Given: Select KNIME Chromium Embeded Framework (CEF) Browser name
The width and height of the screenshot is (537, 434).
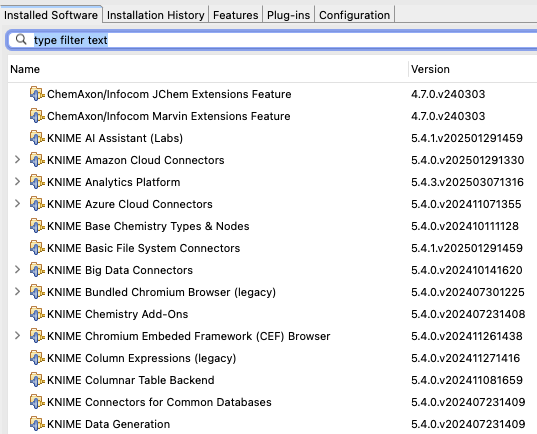Looking at the screenshot, I should pos(189,336).
